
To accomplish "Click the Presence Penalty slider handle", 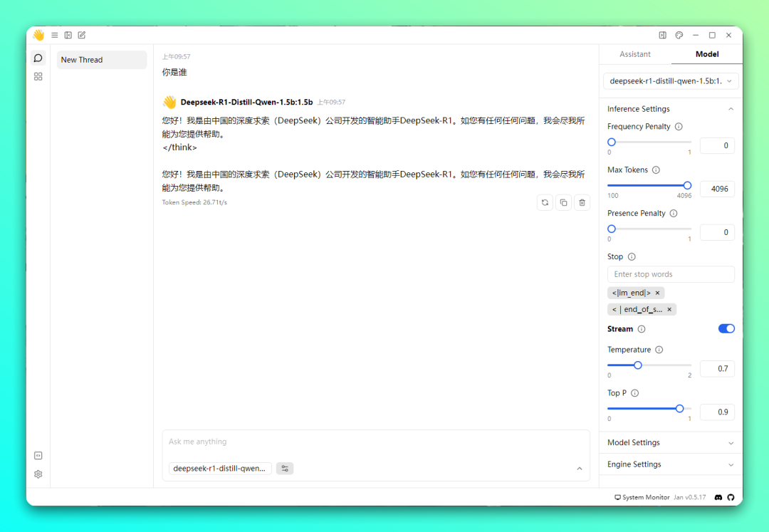I will [612, 229].
